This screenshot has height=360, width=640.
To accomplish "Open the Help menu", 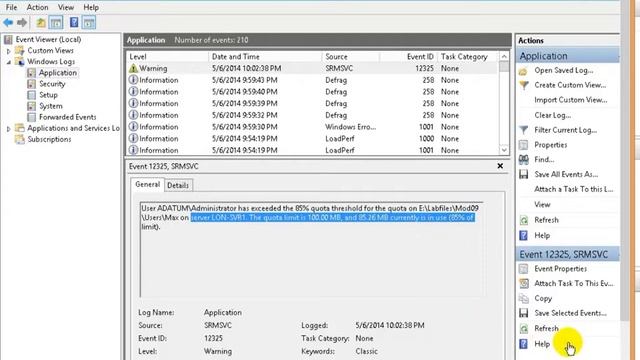I will (x=91, y=7).
